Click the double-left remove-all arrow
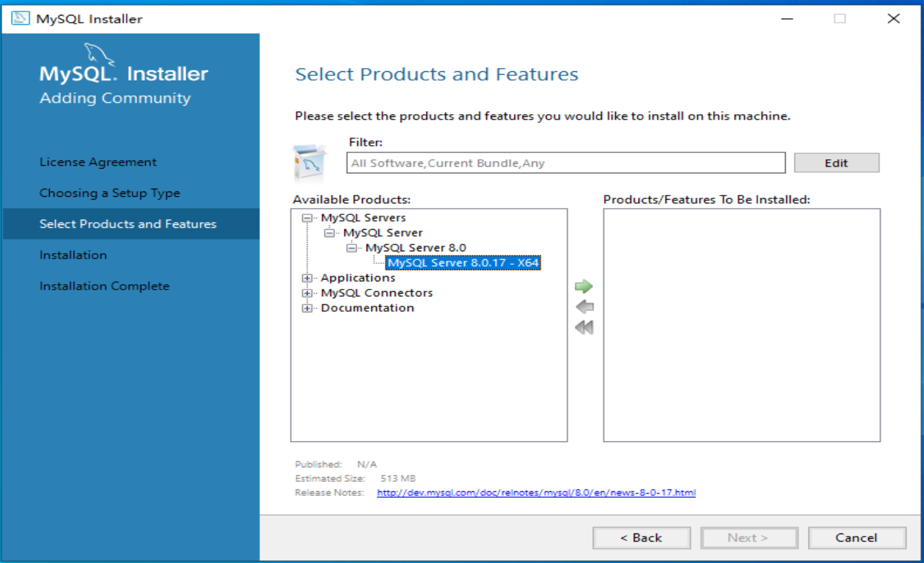 click(583, 327)
